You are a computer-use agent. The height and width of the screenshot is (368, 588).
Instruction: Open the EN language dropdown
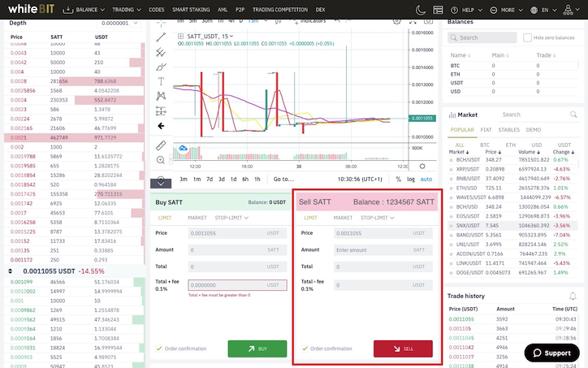coord(544,10)
